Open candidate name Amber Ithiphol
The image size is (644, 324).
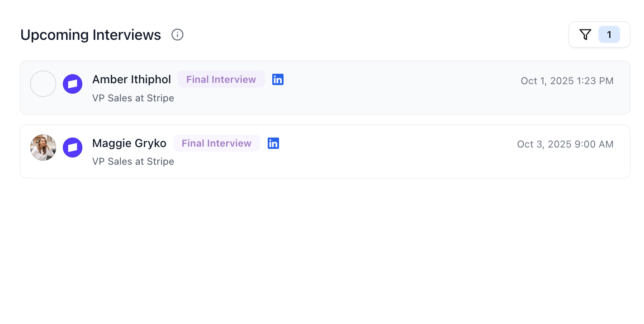[132, 80]
